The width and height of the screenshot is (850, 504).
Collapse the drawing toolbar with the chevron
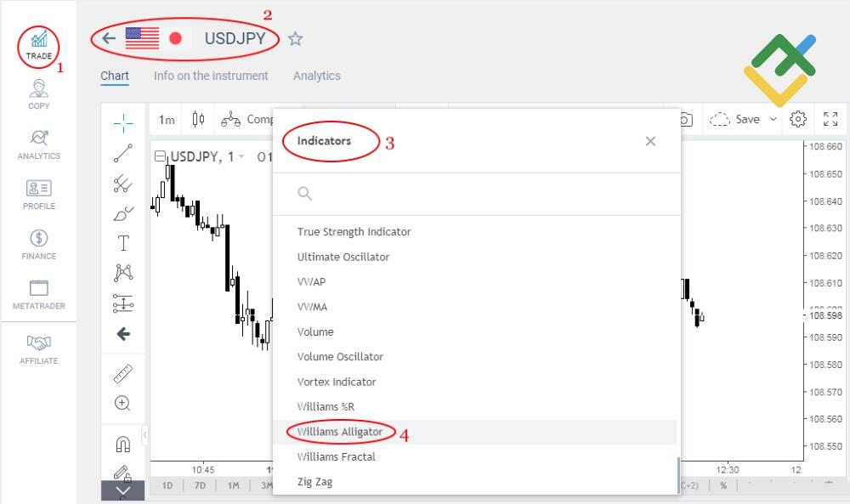(123, 490)
